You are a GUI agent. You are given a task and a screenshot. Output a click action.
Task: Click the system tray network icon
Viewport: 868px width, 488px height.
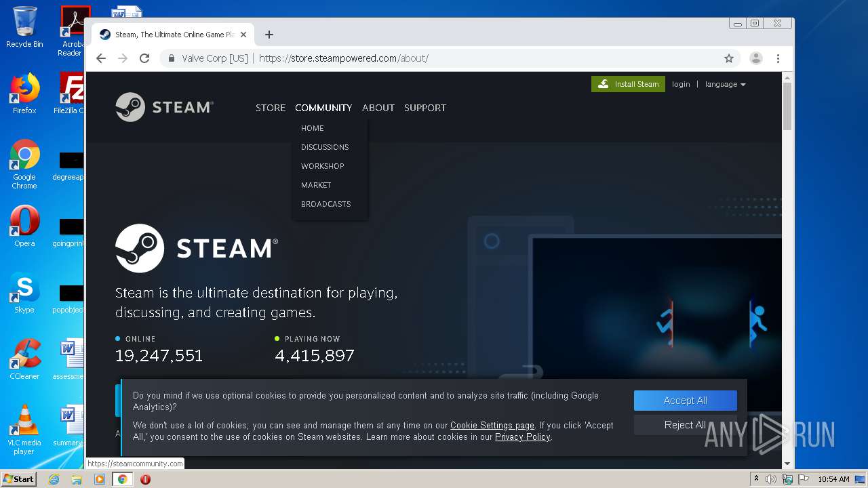point(787,479)
